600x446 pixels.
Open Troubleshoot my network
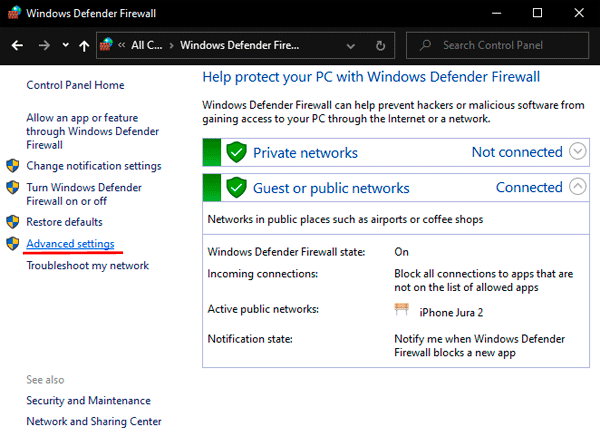87,266
